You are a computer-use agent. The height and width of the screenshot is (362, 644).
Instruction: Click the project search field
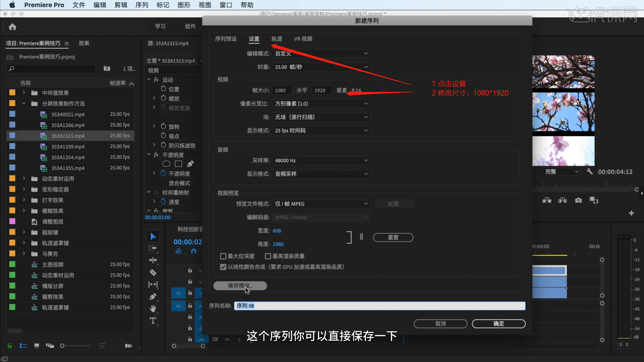tap(51, 69)
